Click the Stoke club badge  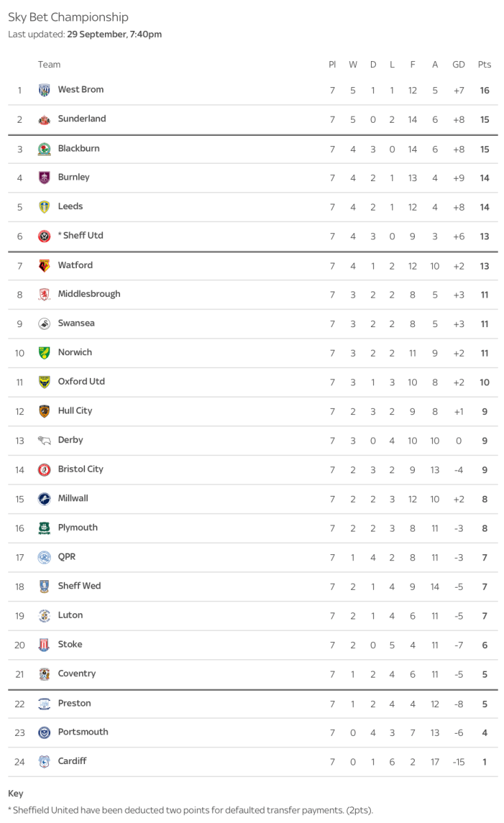click(44, 645)
